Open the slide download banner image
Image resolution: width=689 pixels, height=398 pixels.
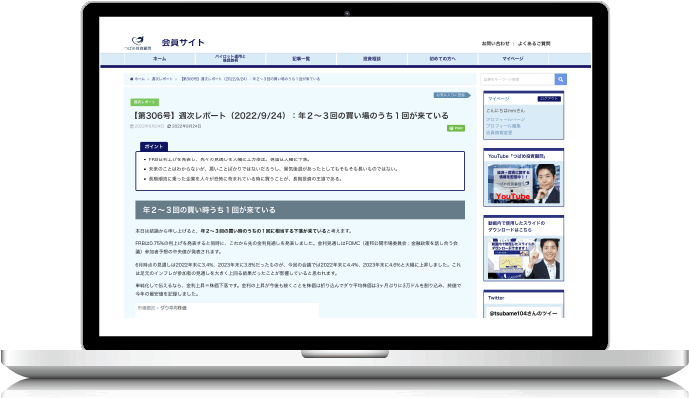[x=523, y=258]
